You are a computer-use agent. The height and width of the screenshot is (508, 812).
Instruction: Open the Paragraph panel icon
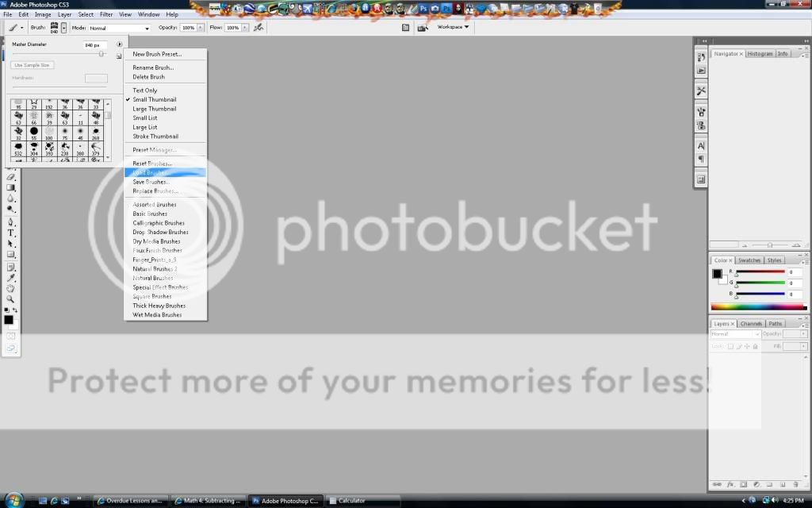pyautogui.click(x=701, y=159)
